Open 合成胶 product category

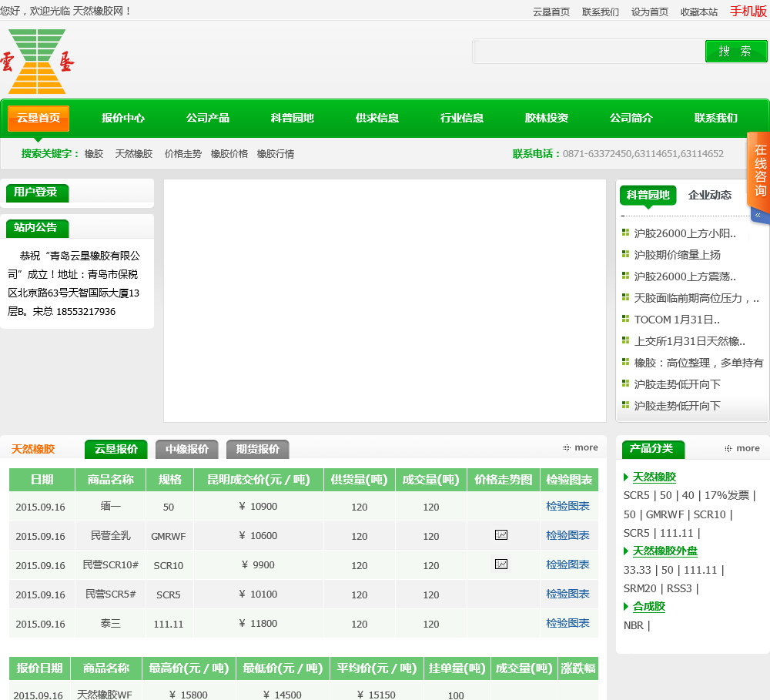click(648, 606)
